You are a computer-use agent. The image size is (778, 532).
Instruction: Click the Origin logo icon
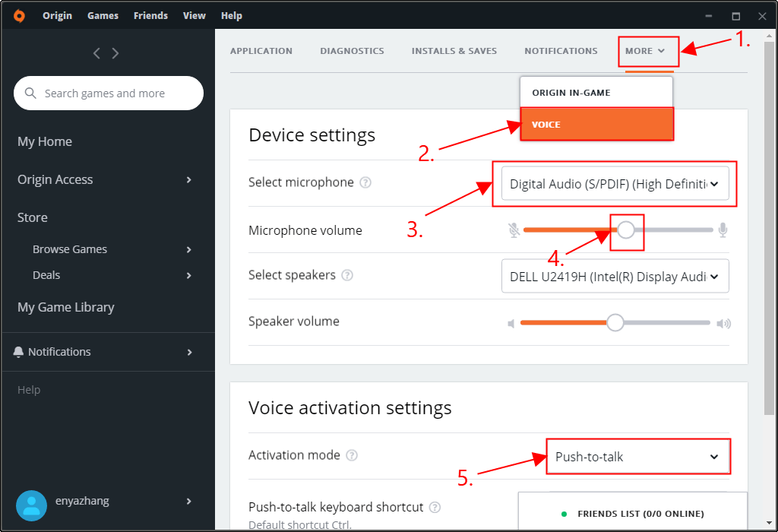[x=19, y=16]
